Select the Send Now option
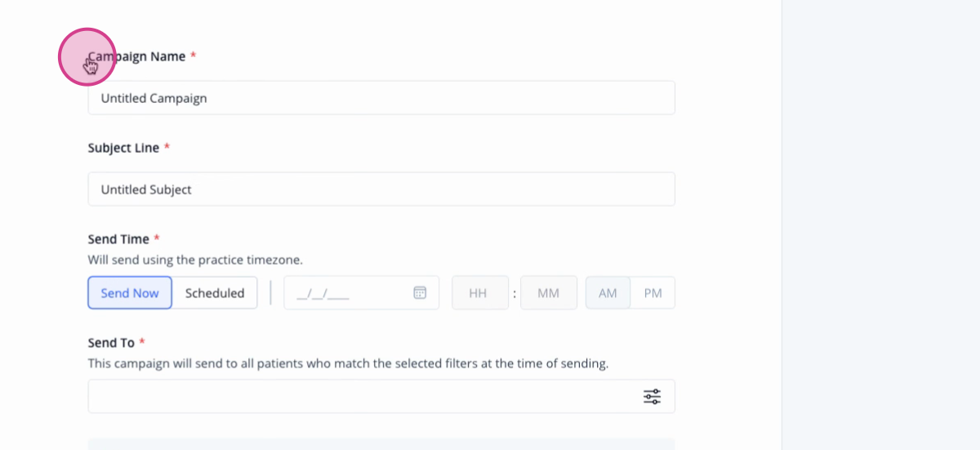Image resolution: width=980 pixels, height=450 pixels. click(x=130, y=292)
